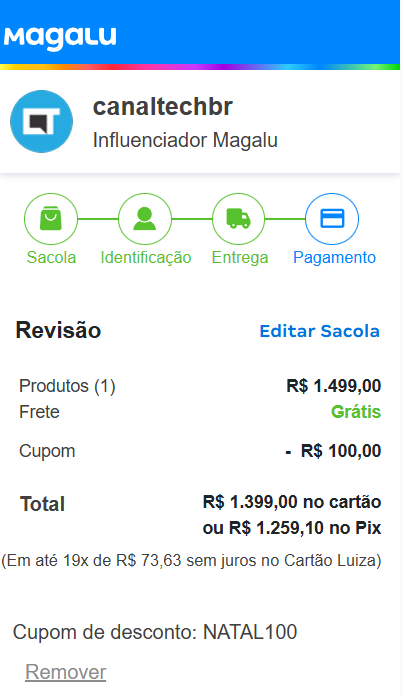Viewport: 402px width, 696px height.
Task: Click the canaltechbr influencer name
Action: point(162,107)
